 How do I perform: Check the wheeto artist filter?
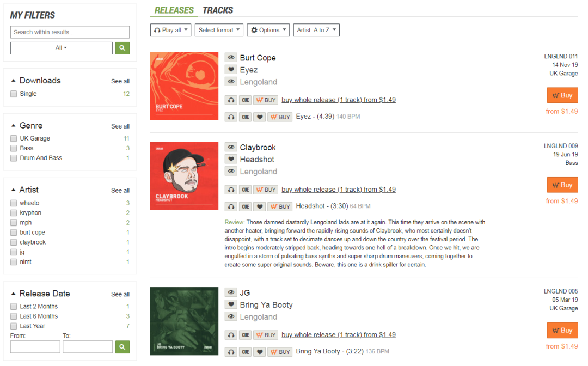point(14,203)
